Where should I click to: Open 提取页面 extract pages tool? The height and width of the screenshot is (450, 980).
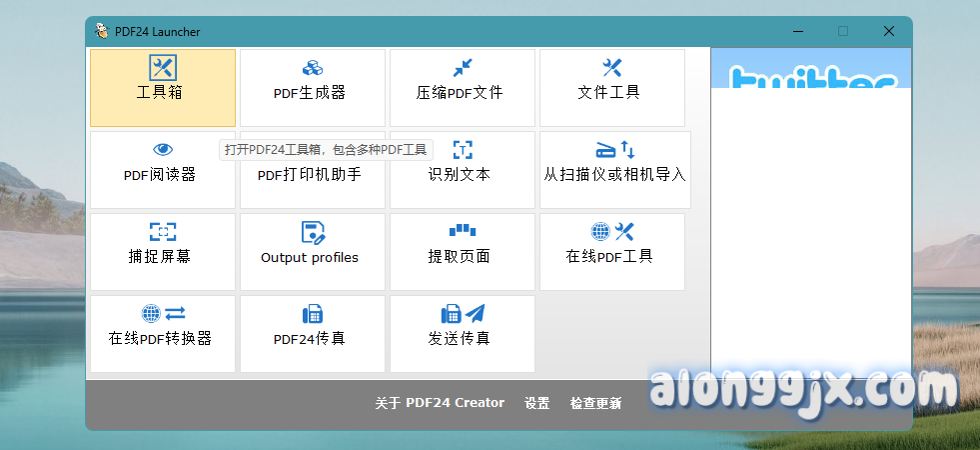463,252
